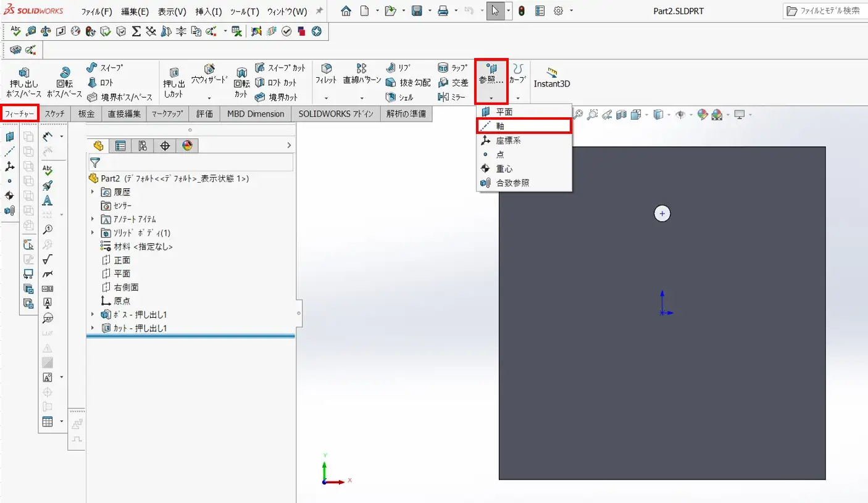Click the Home icon in title bar
The width and height of the screenshot is (868, 503).
[346, 11]
